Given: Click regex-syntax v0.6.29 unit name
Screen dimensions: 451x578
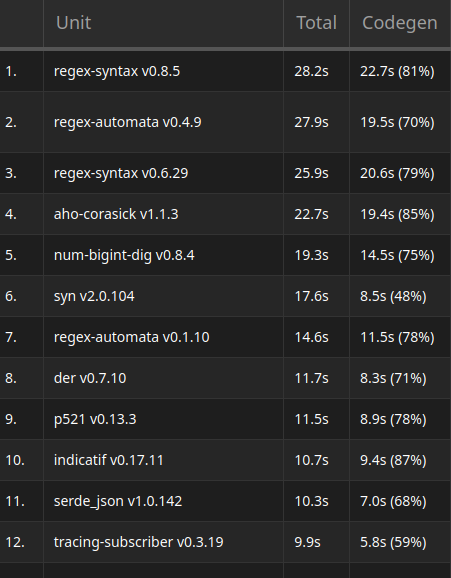Looking at the screenshot, I should (121, 173).
